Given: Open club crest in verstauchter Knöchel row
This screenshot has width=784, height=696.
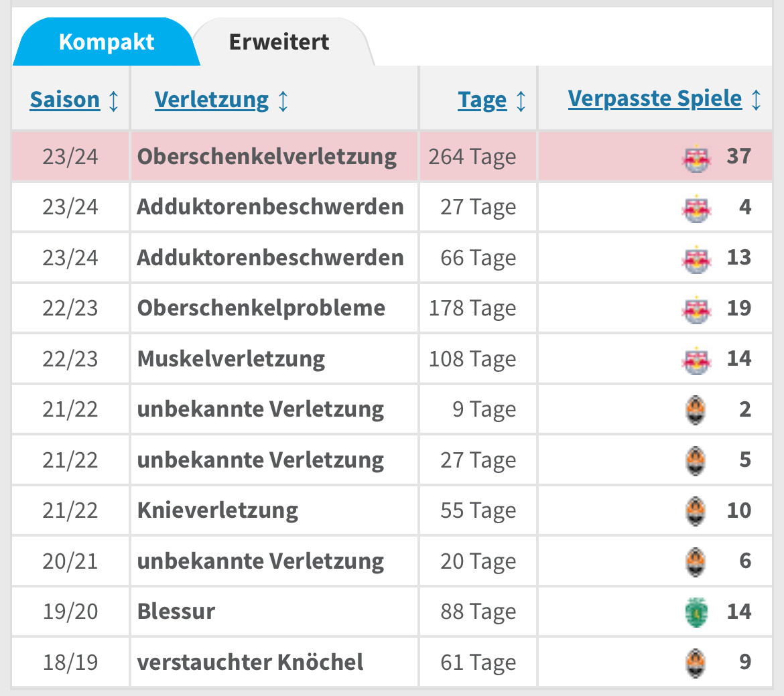Looking at the screenshot, I should tap(696, 663).
